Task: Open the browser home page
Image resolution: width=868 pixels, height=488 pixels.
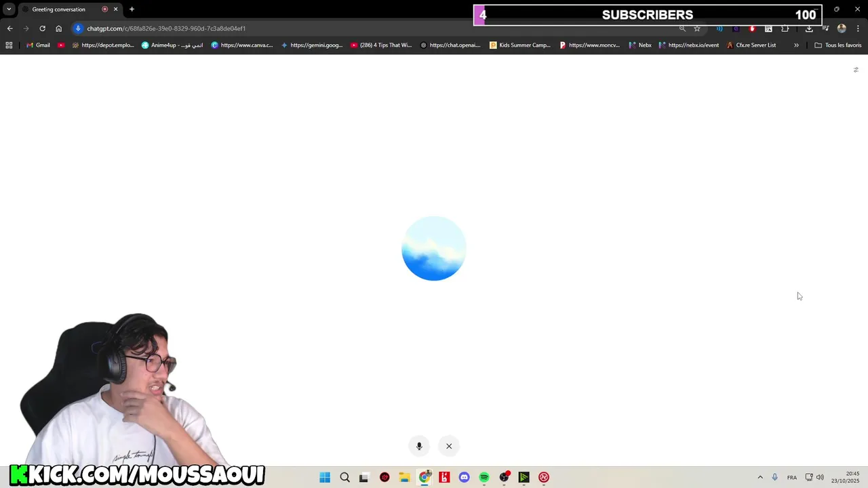Action: coord(59,28)
